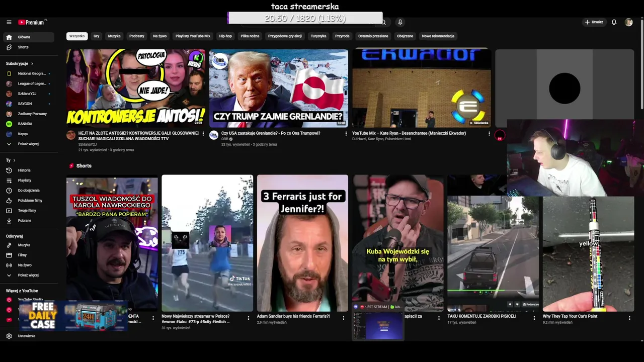This screenshot has height=362, width=644.
Task: Expand the Subskrypcje section header
Action: tap(20, 64)
